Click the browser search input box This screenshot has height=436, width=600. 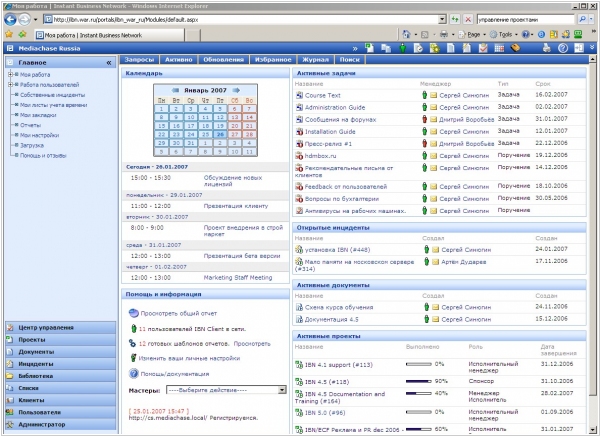pyautogui.click(x=525, y=19)
